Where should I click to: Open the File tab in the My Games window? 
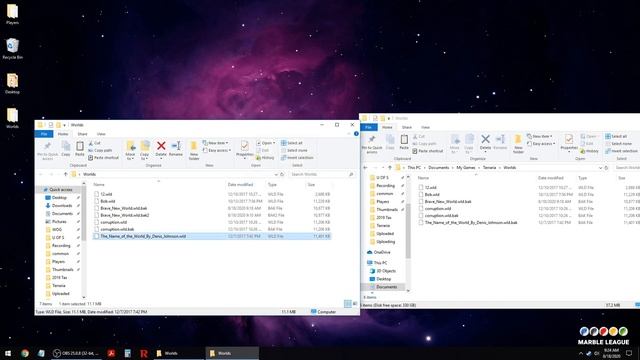point(369,127)
